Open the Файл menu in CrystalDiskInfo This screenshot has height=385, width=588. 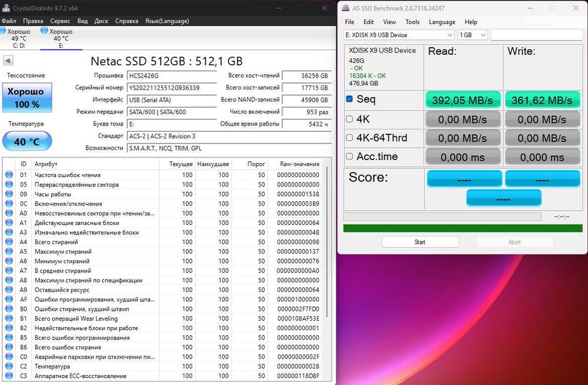9,21
